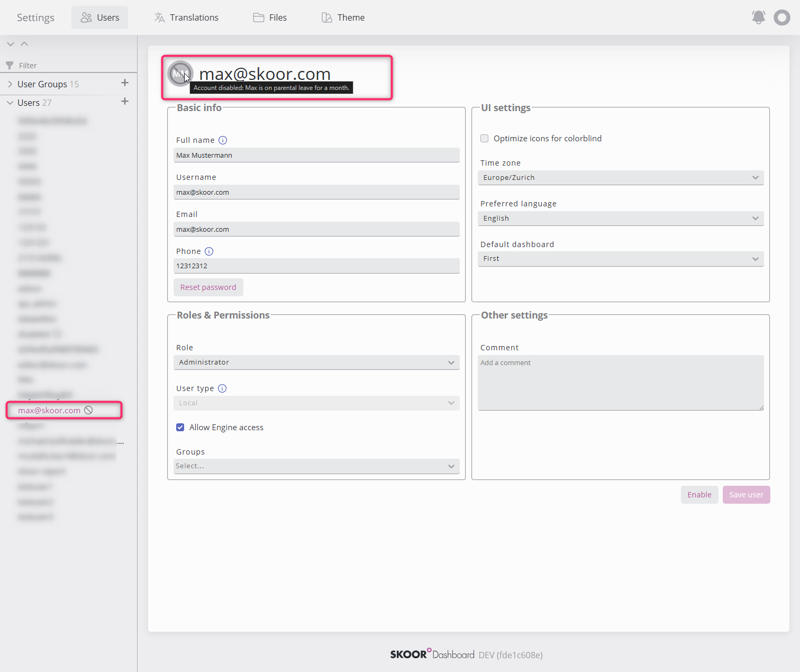Click the disabled user avatar icon
The height and width of the screenshot is (672, 800).
point(180,74)
